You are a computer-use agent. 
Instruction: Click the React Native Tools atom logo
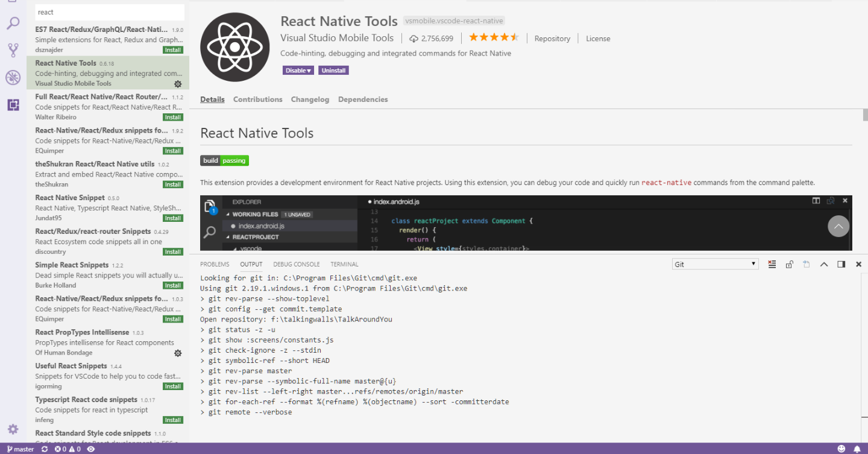(235, 47)
